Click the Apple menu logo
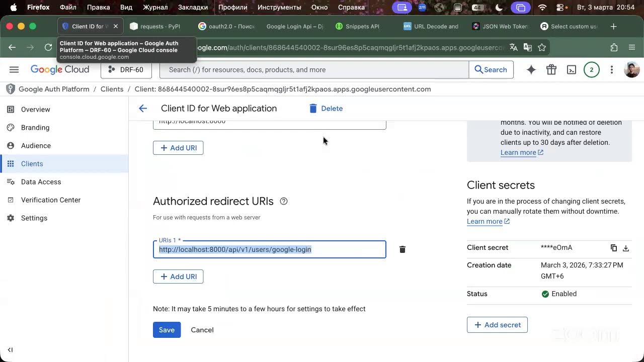The height and width of the screenshot is (362, 644). click(14, 8)
